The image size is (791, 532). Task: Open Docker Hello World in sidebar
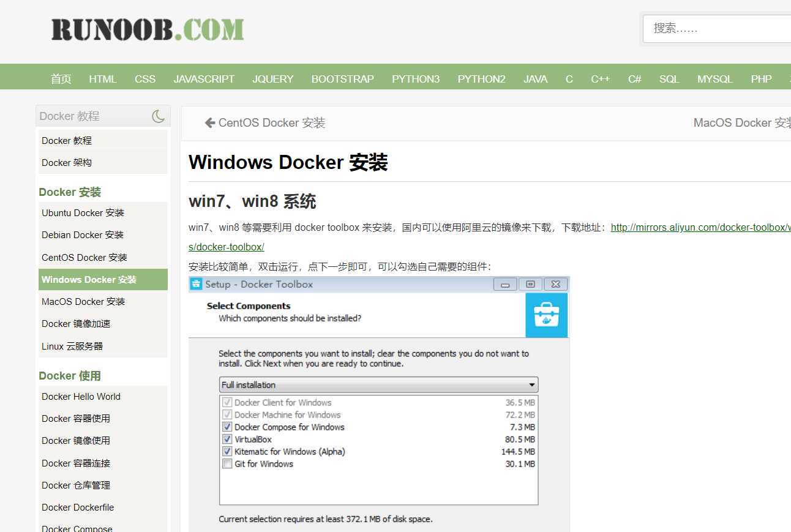pos(103,396)
